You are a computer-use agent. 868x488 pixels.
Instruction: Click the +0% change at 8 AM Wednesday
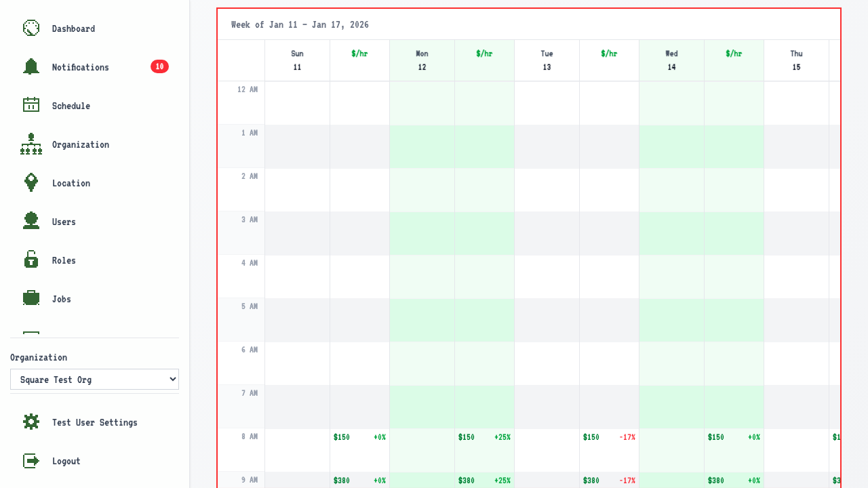coord(754,437)
